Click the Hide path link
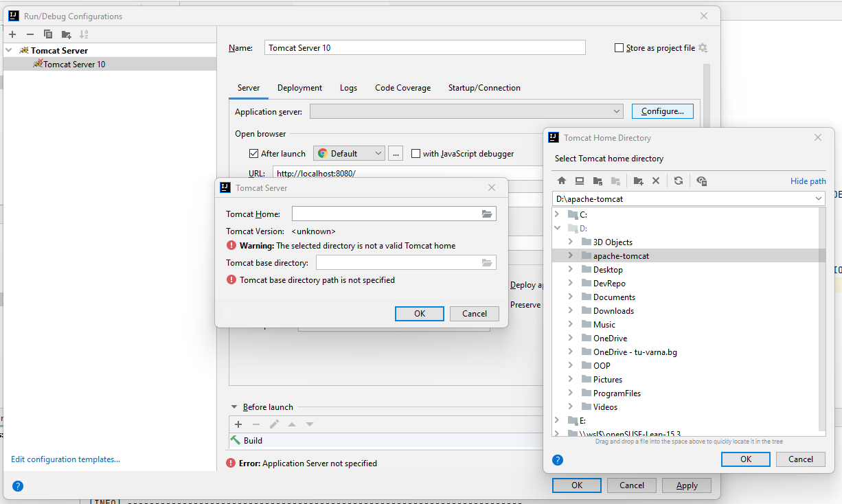The image size is (842, 504). click(808, 181)
